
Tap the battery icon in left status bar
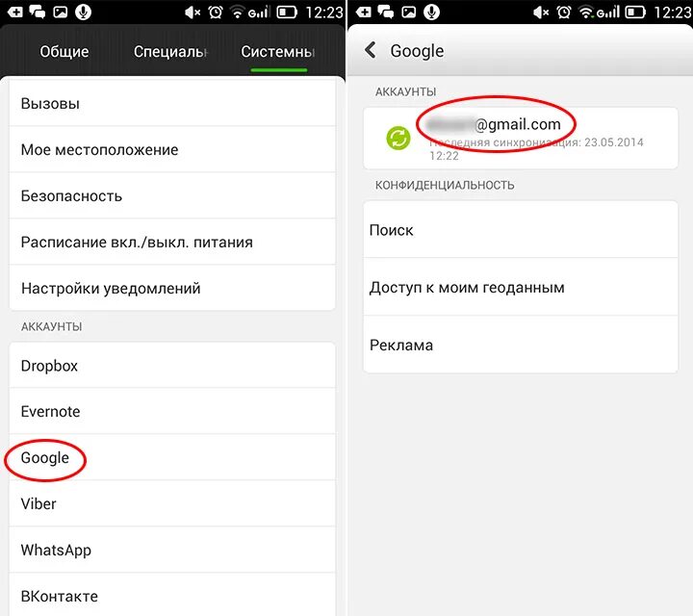pyautogui.click(x=287, y=12)
